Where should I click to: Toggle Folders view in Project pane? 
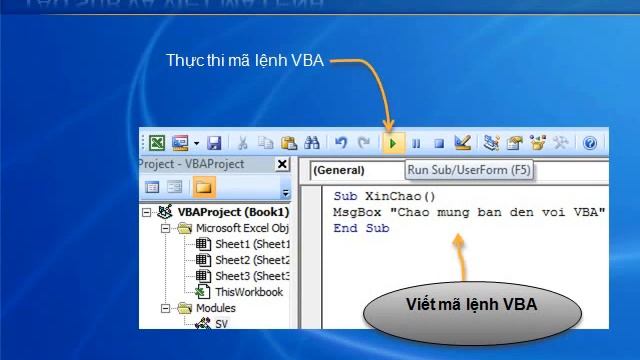click(204, 187)
